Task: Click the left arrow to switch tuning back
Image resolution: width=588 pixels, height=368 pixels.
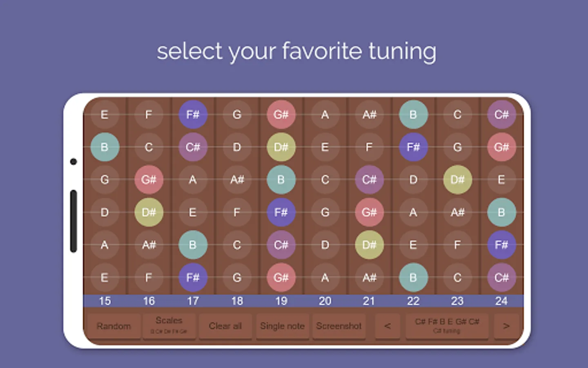Action: pos(387,326)
